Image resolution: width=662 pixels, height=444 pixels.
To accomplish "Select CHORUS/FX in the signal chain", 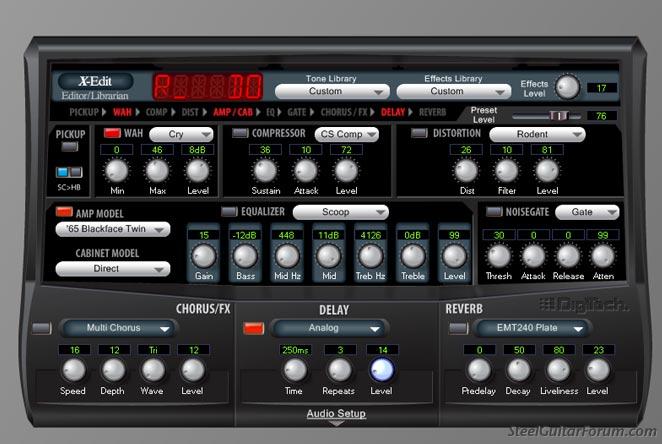I will pyautogui.click(x=345, y=112).
